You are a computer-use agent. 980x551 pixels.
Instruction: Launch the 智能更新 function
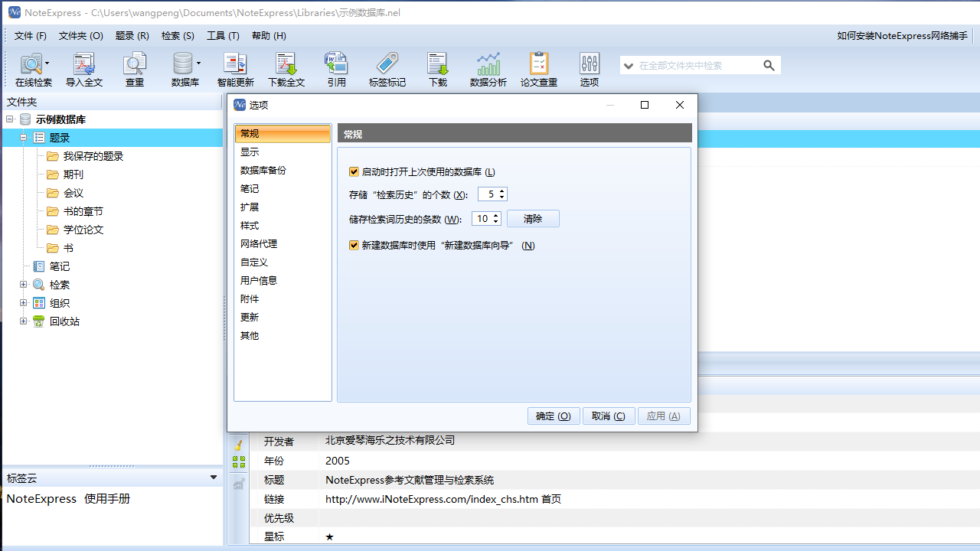click(235, 69)
